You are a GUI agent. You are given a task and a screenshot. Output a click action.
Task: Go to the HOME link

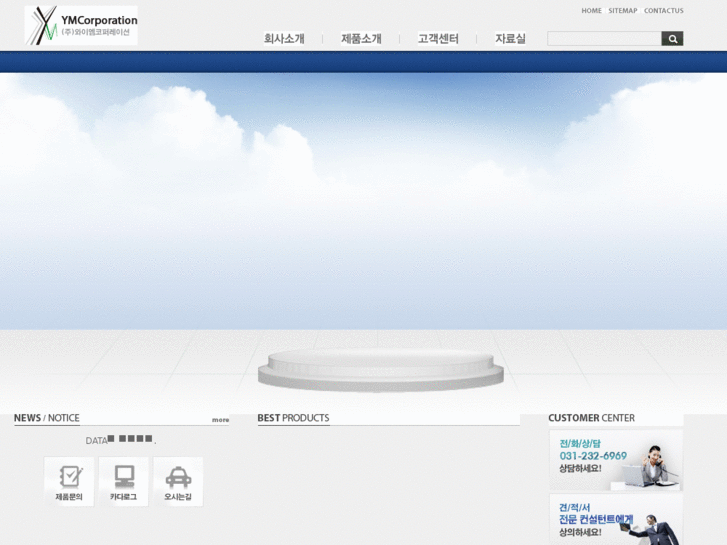click(591, 11)
